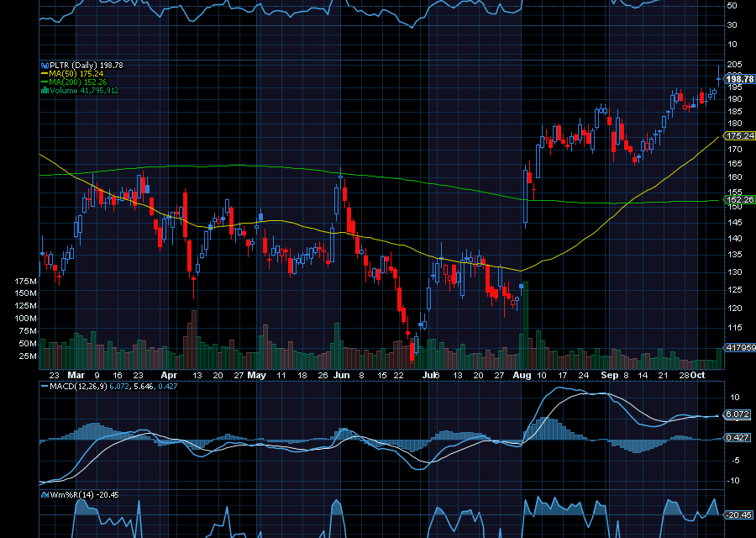756x538 pixels.
Task: Click the 145 price axis label
Action: tap(735, 223)
